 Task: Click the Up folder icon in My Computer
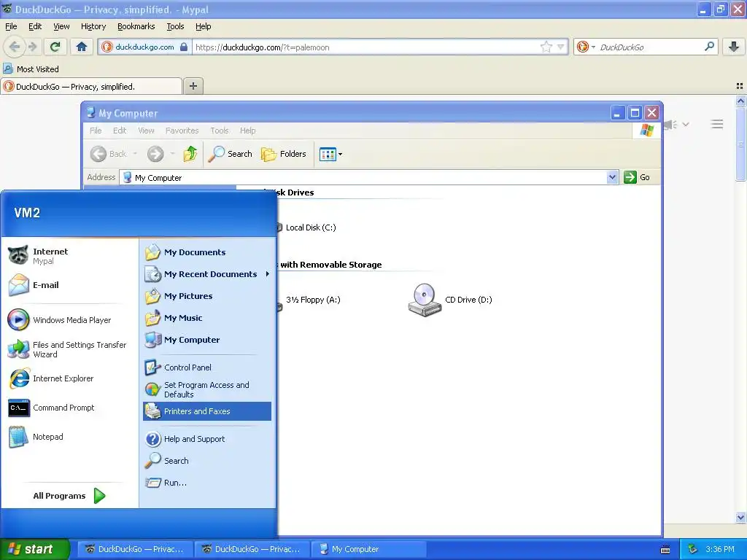point(190,154)
